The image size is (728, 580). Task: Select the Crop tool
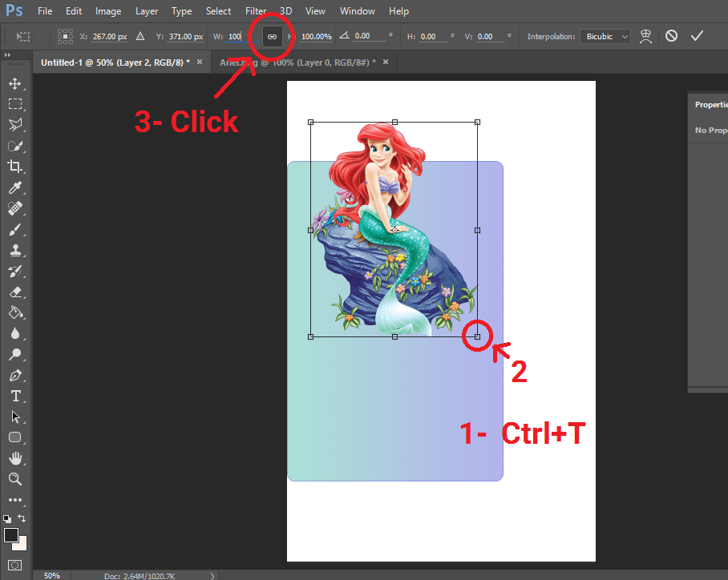coord(15,167)
